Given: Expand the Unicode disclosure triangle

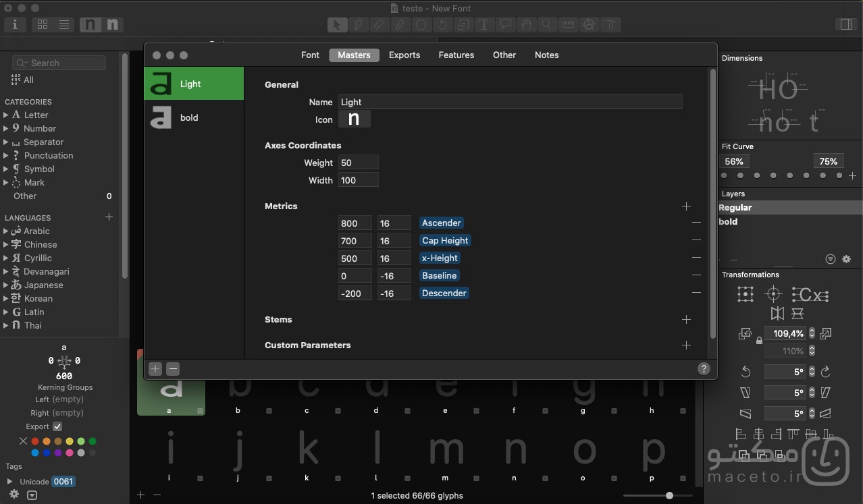Looking at the screenshot, I should click(x=9, y=482).
